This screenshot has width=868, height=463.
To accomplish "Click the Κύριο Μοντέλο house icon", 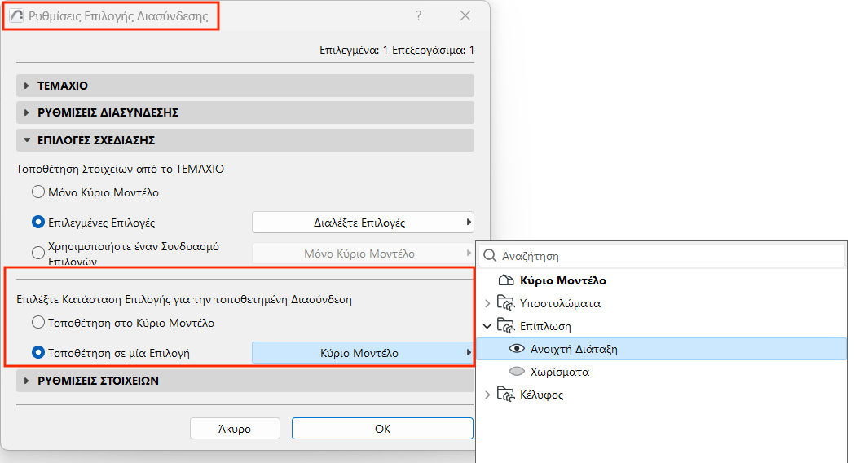I will point(504,280).
